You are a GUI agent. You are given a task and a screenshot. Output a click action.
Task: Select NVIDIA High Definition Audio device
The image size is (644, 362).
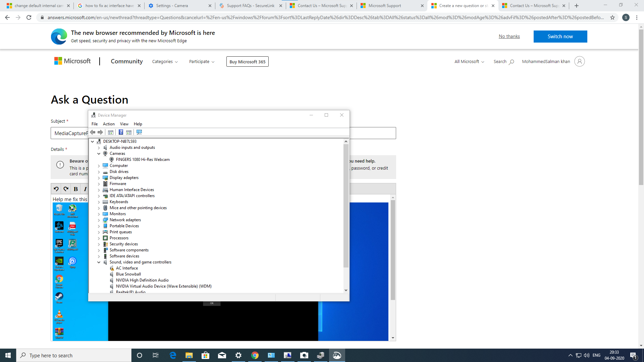pos(142,280)
